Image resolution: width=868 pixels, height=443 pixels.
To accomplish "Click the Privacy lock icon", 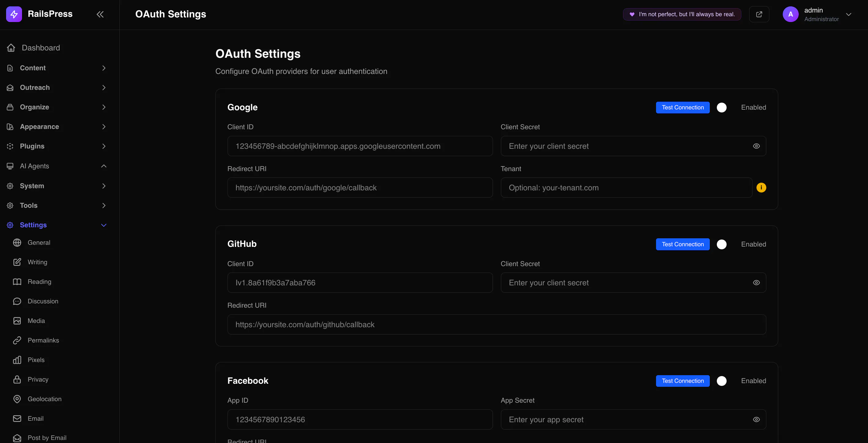I will (17, 380).
